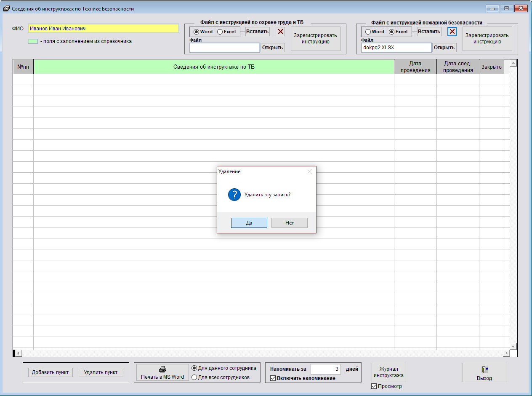Click the blue question mark icon in dialog
Image resolution: width=532 pixels, height=396 pixels.
point(234,195)
